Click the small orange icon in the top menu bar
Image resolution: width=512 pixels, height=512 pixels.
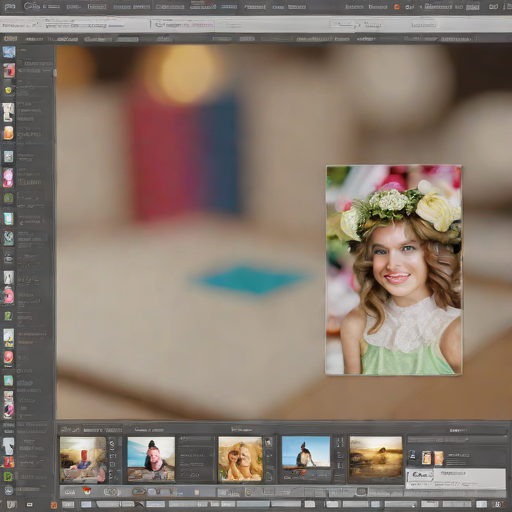[x=397, y=7]
